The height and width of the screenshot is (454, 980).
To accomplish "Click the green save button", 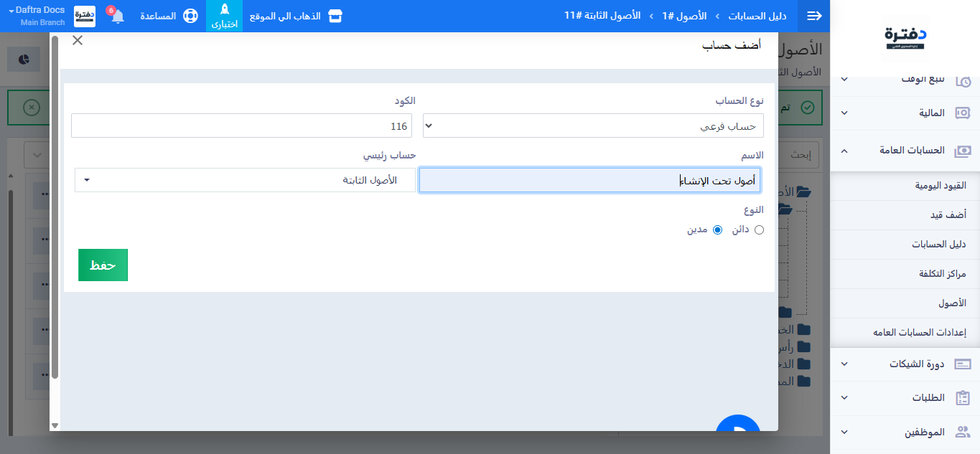I will click(x=103, y=265).
